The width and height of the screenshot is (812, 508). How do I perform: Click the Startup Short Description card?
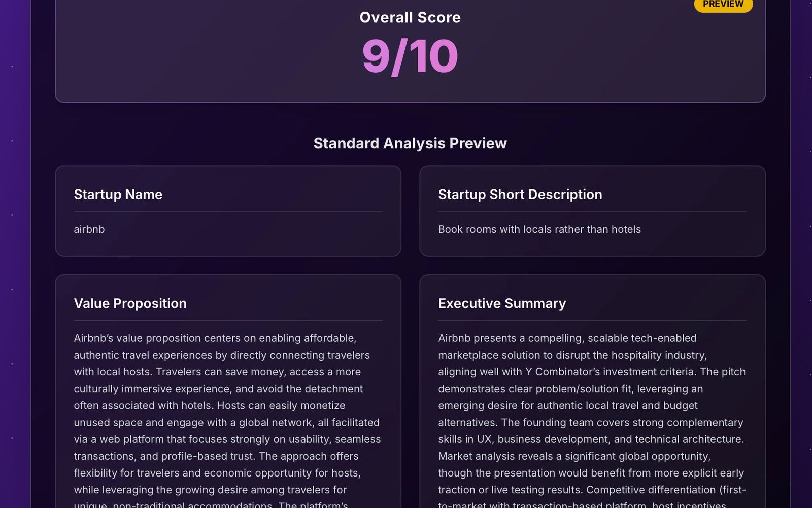tap(592, 210)
